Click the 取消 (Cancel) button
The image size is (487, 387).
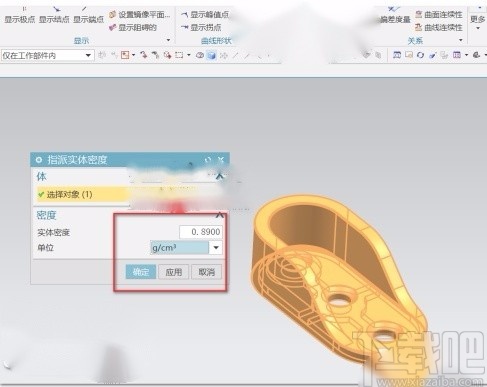207,272
